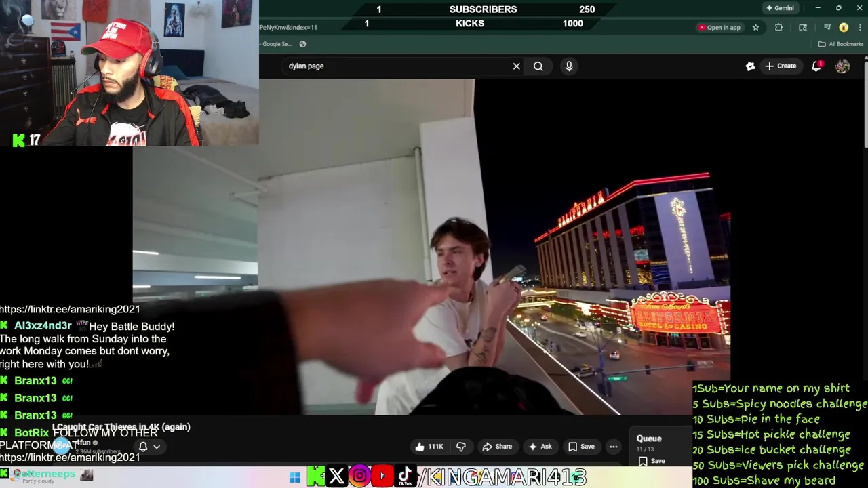This screenshot has height=488, width=868.
Task: Click the KICKS goal counter
Action: pos(470,24)
